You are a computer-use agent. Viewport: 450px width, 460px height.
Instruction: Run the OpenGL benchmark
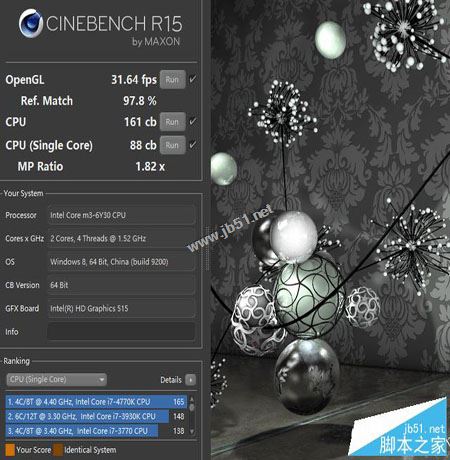(x=172, y=80)
